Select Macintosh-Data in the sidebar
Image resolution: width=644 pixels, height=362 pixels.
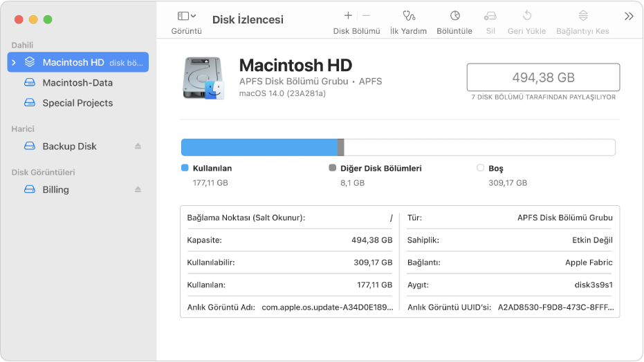(78, 83)
